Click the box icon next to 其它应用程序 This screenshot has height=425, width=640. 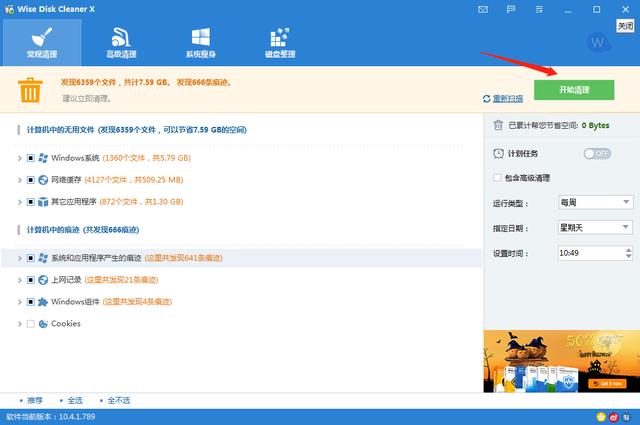click(x=43, y=202)
